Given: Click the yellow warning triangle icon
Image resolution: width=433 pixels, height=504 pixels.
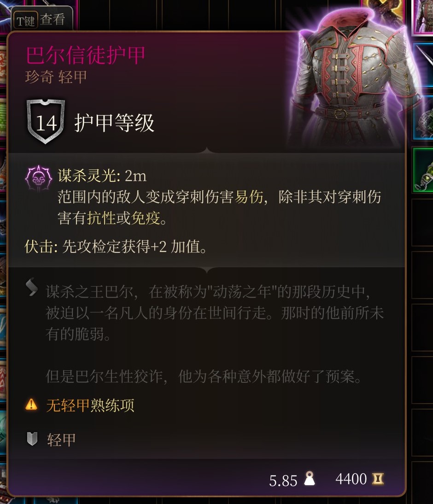Looking at the screenshot, I should pos(31,404).
